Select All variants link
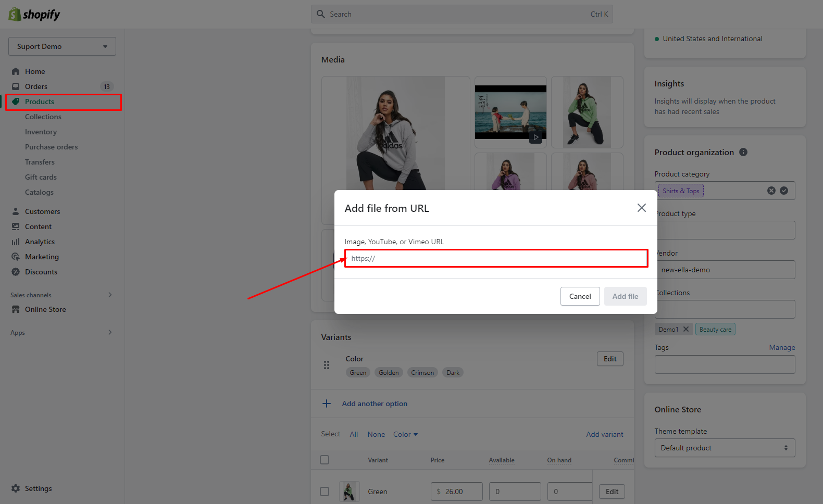 click(x=354, y=434)
